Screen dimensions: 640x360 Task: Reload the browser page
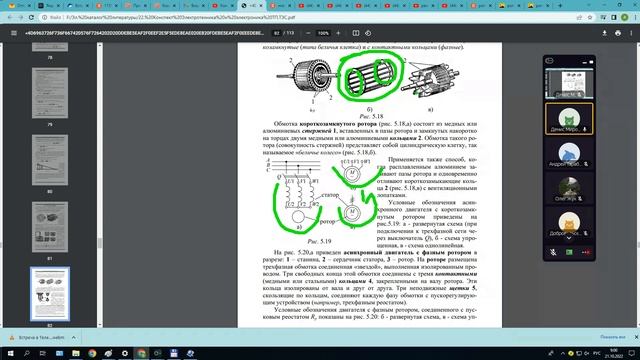coord(31,18)
